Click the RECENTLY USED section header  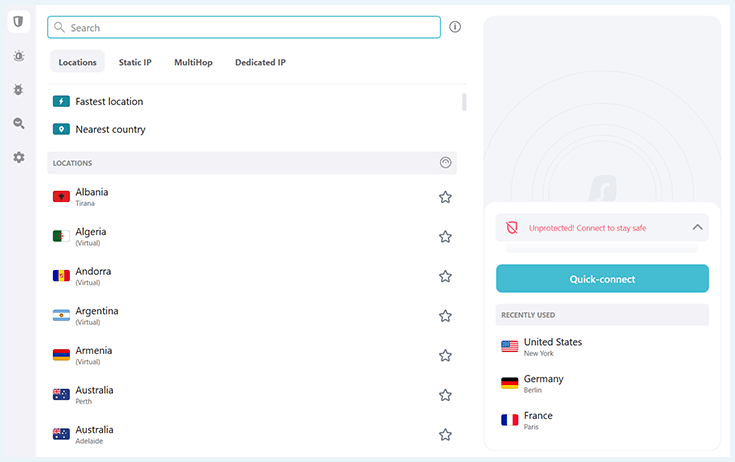[602, 315]
